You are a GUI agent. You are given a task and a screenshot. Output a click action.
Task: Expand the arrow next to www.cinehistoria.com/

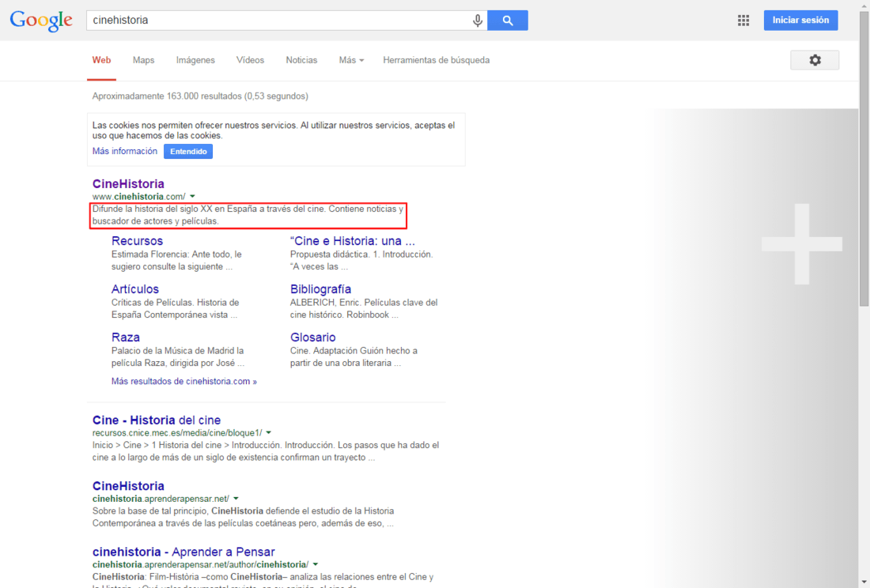click(x=192, y=196)
